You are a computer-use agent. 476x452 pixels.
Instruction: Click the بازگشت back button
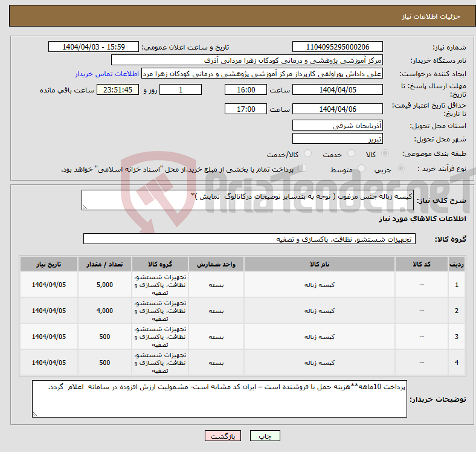pos(223,436)
